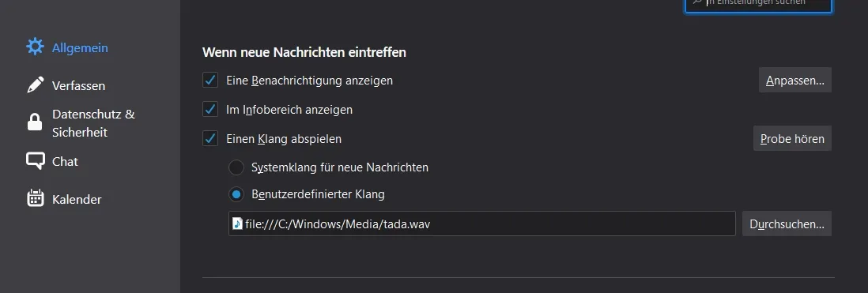This screenshot has height=293, width=868.
Task: Toggle the Im Infobereich anzeigen checkbox
Action: 209,110
